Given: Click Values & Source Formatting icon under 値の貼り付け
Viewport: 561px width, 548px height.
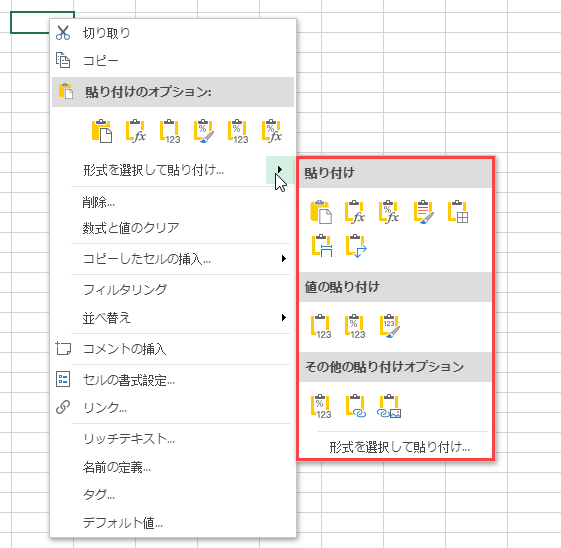Looking at the screenshot, I should coord(390,326).
